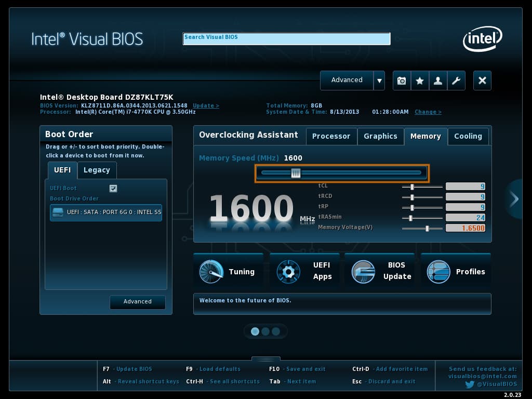Viewport: 532px width, 399px height.
Task: Select UEFI SATA PORT 6G 0 boot entry
Action: (x=106, y=212)
